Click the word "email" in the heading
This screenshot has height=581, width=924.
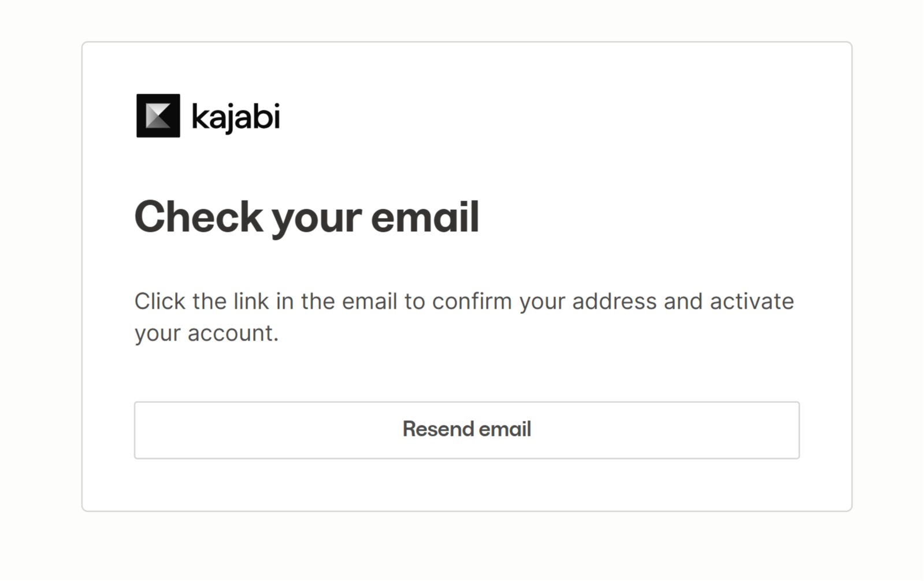click(x=425, y=217)
